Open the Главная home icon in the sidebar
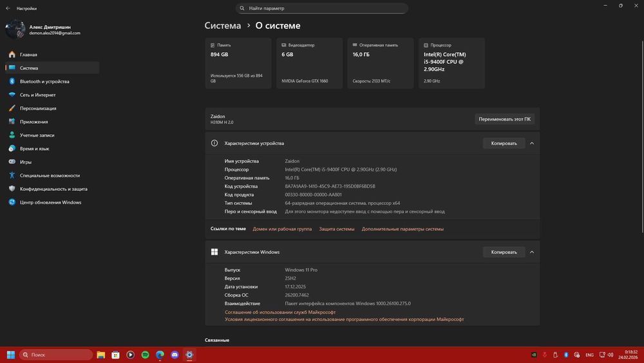 [12, 54]
